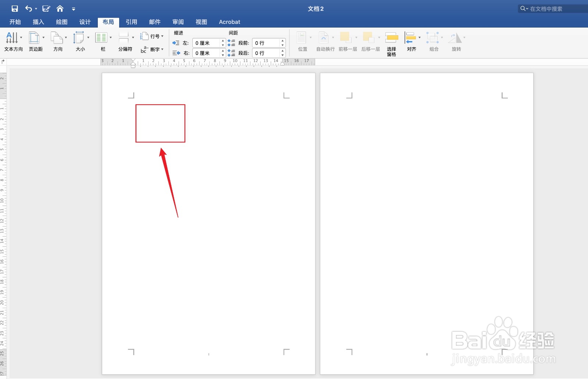Viewport: 588px width, 379px height.
Task: Open the 绘图 ribbon tab
Action: click(62, 22)
